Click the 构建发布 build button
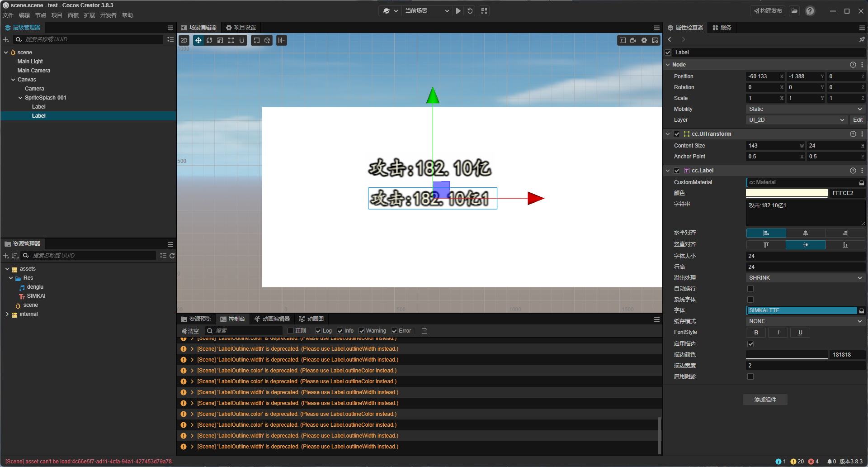 pyautogui.click(x=768, y=11)
